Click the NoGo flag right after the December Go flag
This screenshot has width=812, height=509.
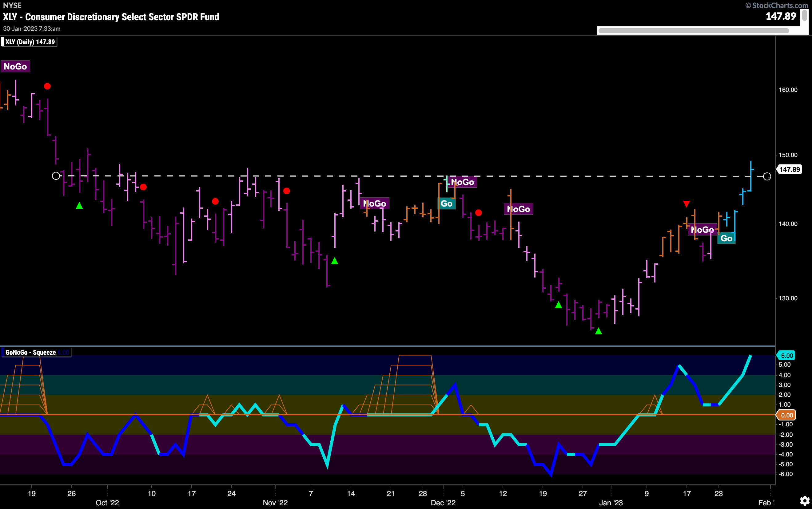(x=462, y=182)
